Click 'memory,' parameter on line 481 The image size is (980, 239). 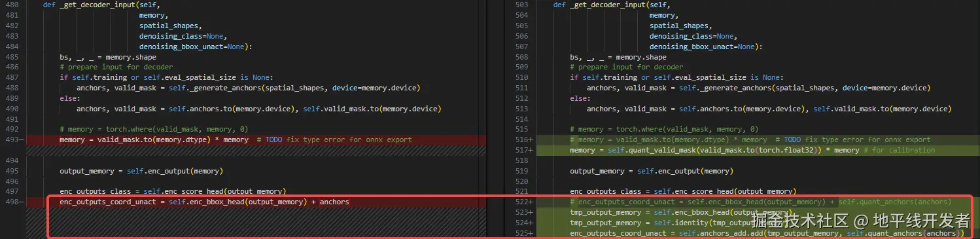click(x=154, y=15)
